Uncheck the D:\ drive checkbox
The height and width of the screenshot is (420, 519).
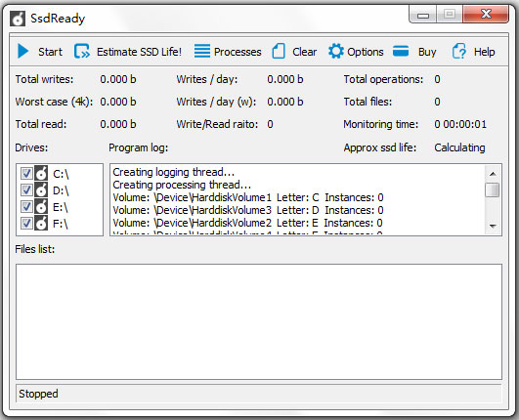coord(26,190)
